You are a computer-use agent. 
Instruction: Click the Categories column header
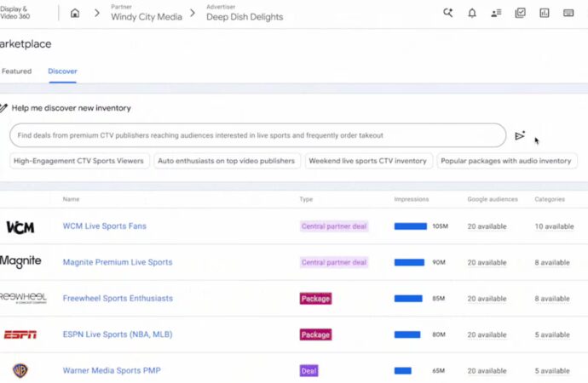tap(550, 199)
